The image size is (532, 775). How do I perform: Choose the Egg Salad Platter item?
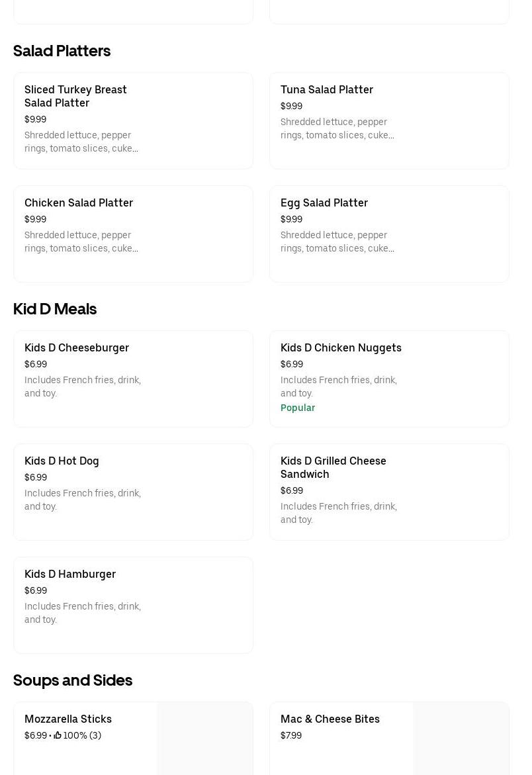(389, 234)
